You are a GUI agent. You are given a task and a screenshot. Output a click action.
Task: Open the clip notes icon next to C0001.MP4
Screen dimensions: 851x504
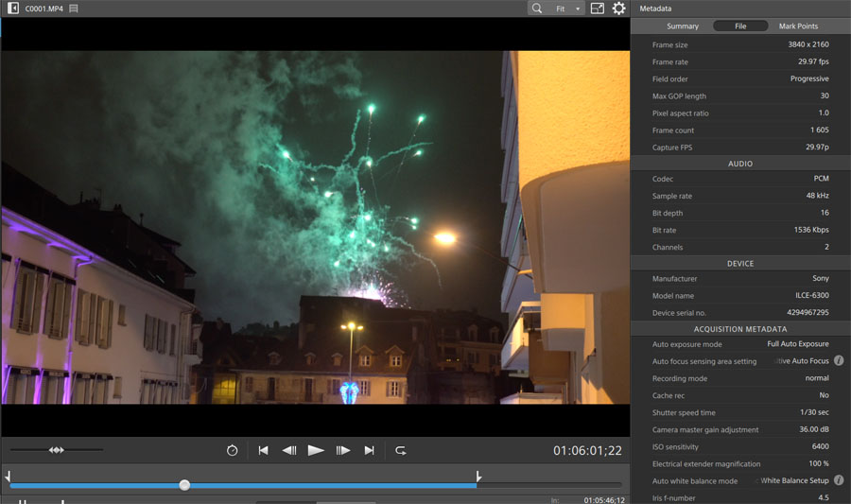(74, 9)
